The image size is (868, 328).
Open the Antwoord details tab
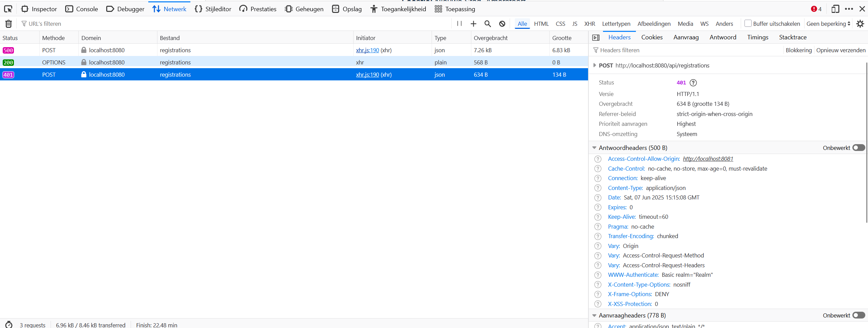[x=723, y=37]
